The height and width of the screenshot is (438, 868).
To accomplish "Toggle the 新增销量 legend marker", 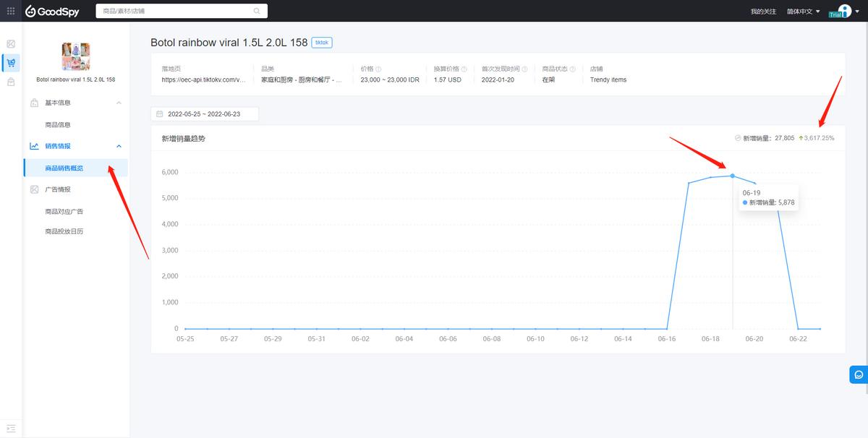I will pyautogui.click(x=738, y=137).
